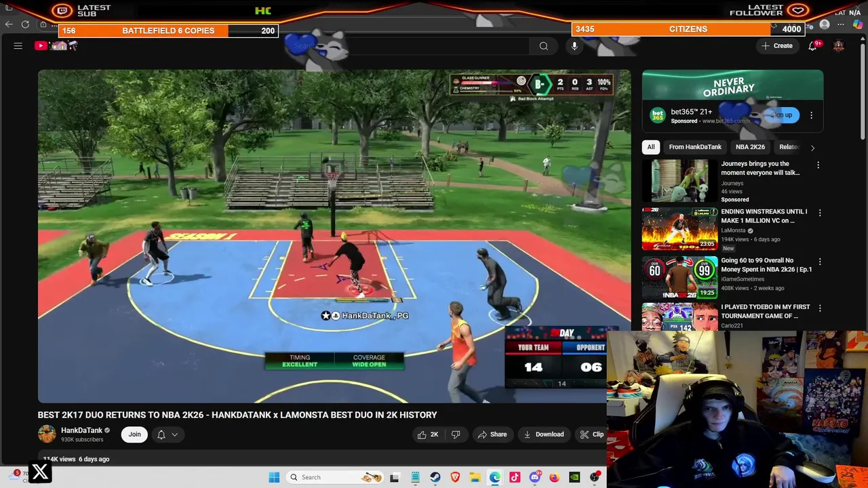The height and width of the screenshot is (488, 868).
Task: Open options for Journeys sponsored video
Action: click(x=818, y=165)
